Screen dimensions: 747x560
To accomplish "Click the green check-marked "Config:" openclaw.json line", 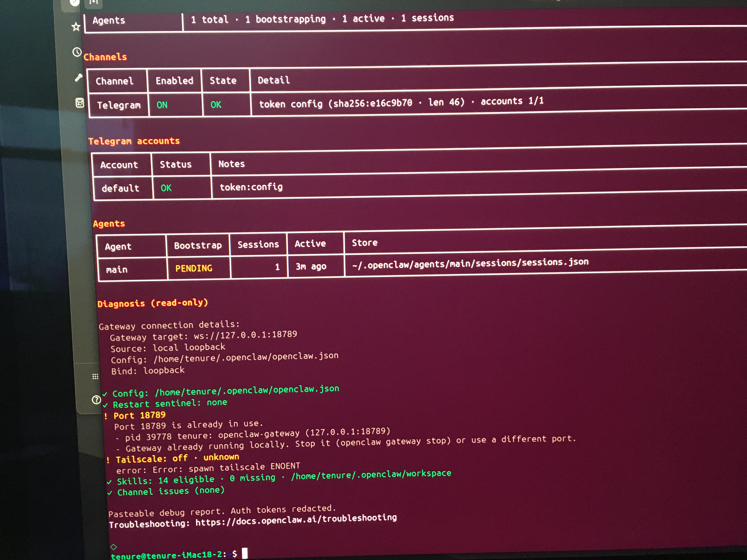I will pyautogui.click(x=221, y=391).
